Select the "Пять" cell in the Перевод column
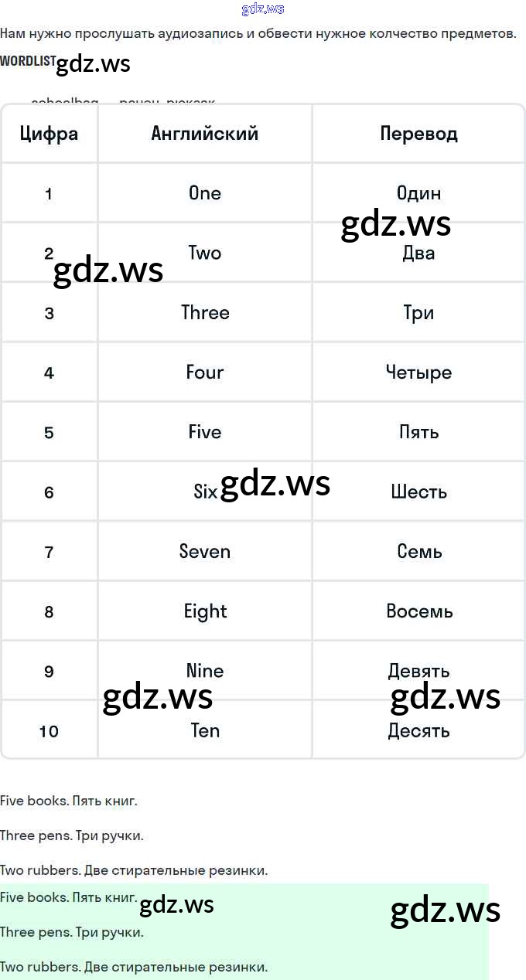This screenshot has width=526, height=980. pos(418,432)
